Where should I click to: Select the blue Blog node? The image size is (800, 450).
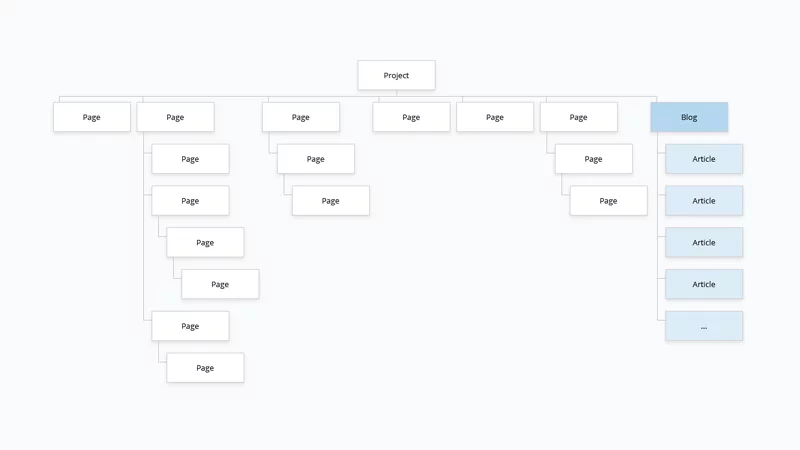(x=689, y=117)
